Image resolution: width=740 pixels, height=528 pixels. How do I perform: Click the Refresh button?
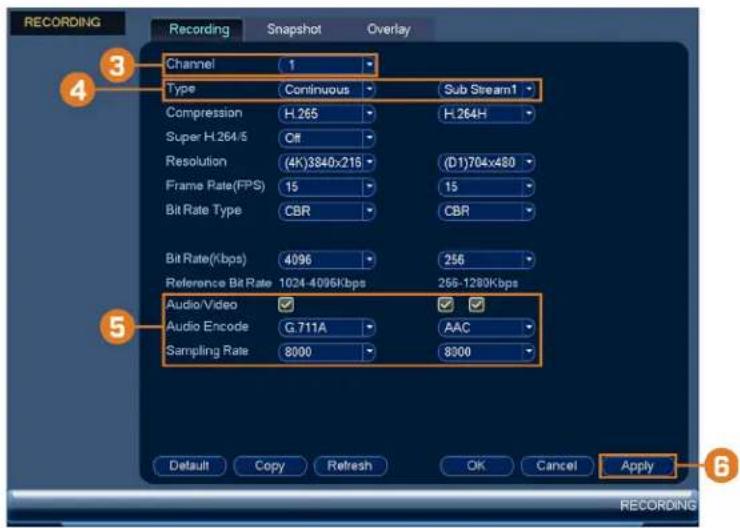tap(350, 466)
